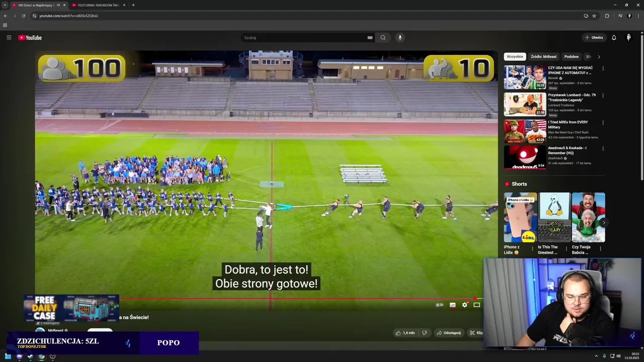Viewport: 644px width, 362px height.
Task: Open Steam from the taskbar
Action: click(30, 356)
